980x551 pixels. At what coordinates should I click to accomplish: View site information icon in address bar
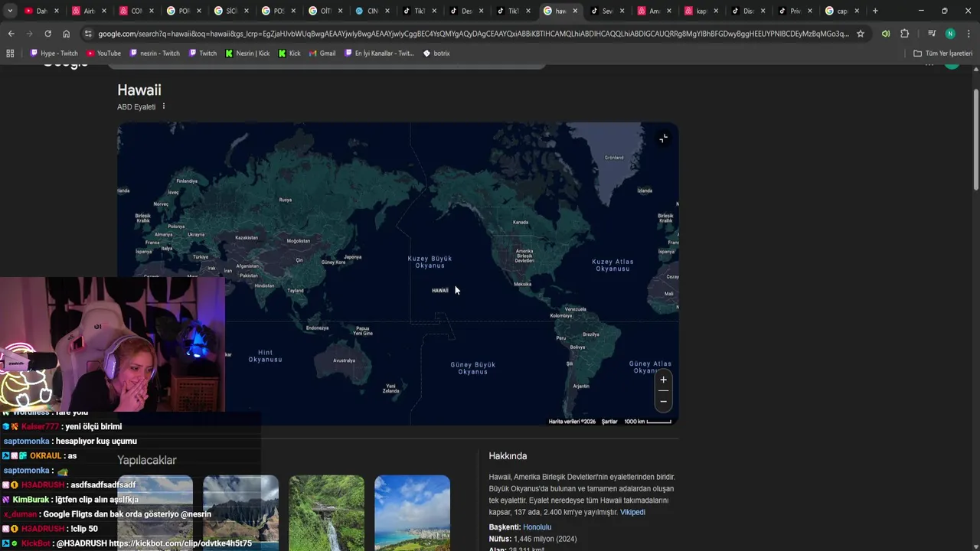[x=89, y=34]
